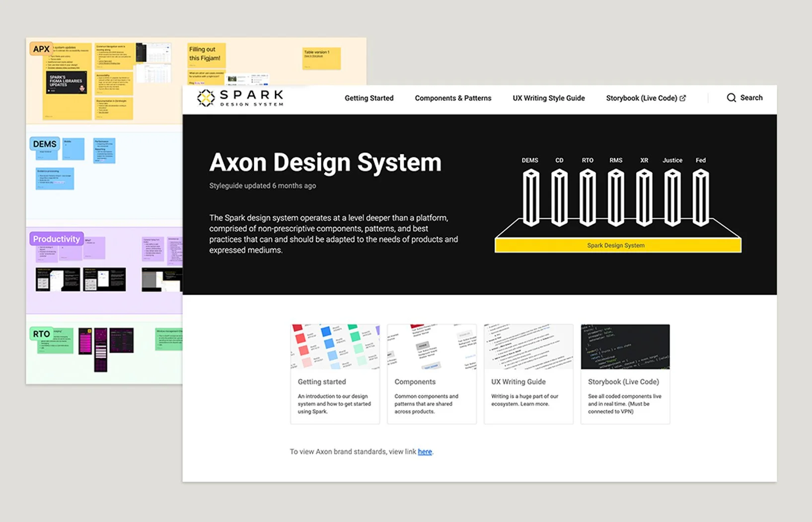Click the Fed pillar in the diagram
The height and width of the screenshot is (522, 812).
(x=701, y=197)
